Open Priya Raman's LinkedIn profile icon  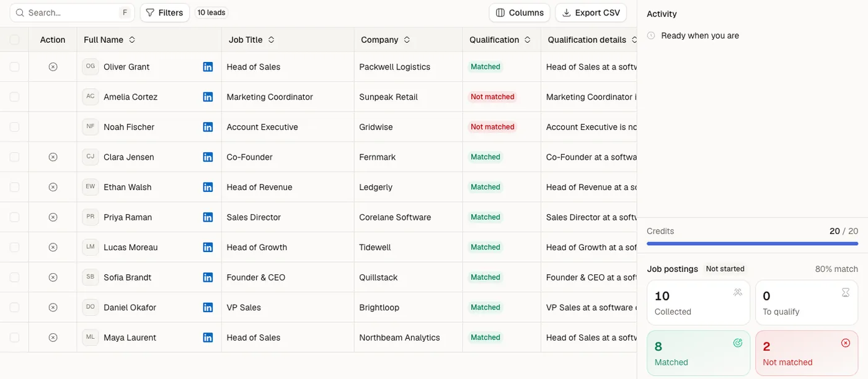coord(208,217)
